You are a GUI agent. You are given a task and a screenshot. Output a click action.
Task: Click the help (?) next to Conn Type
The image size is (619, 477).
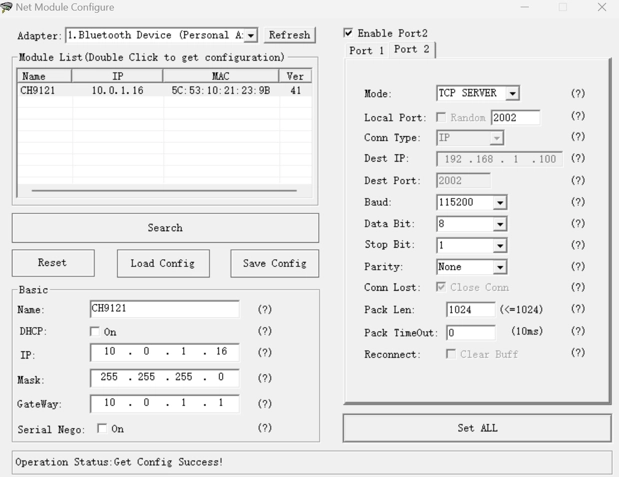pos(578,137)
